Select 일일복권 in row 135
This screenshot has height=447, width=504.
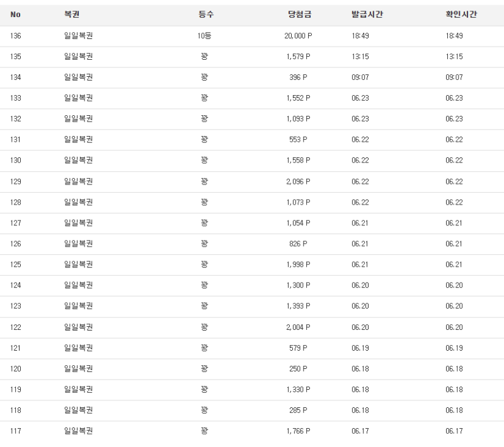click(78, 57)
